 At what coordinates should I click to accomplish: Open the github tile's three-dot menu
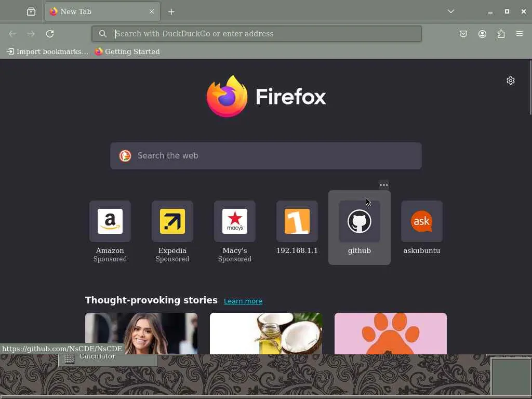[x=384, y=185]
